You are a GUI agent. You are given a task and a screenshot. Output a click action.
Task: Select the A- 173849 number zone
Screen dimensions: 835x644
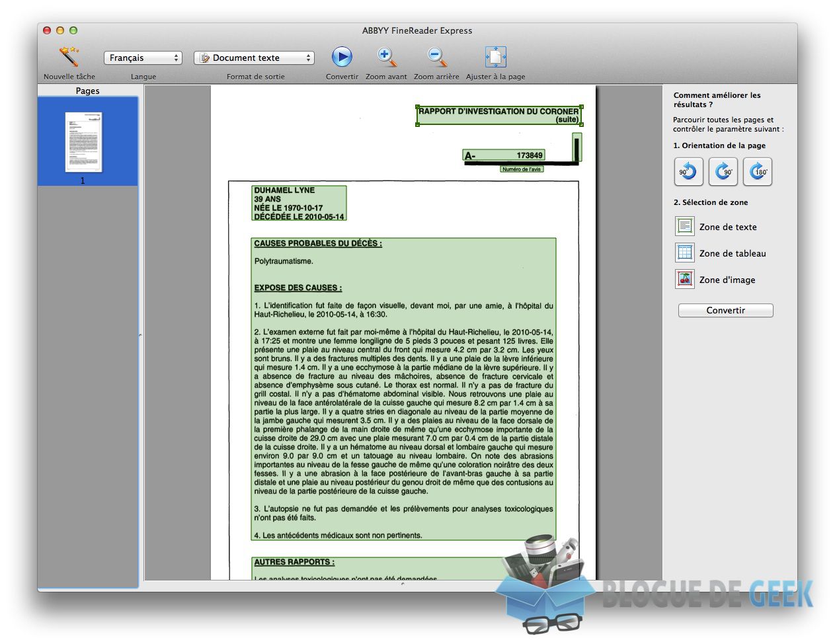(504, 155)
